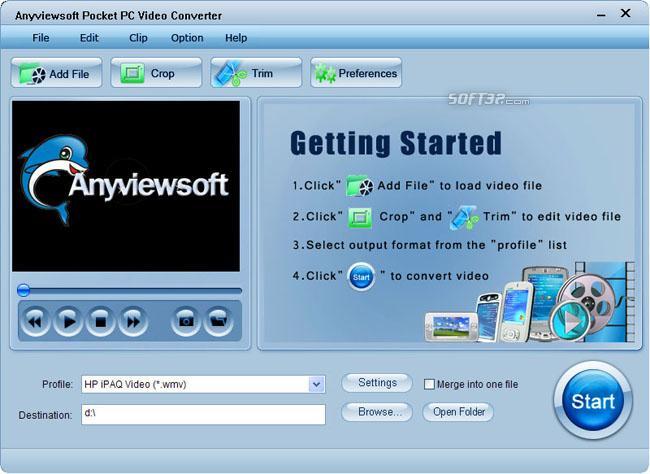Click the big Start convert button
This screenshot has height=474, width=650.
593,401
